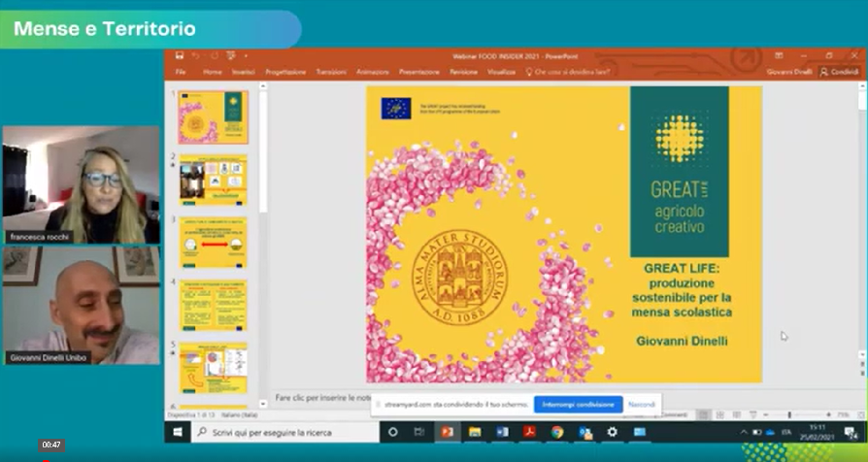Image resolution: width=868 pixels, height=462 pixels.
Task: Click the slide panel scroll-down arrow
Action: click(x=263, y=404)
